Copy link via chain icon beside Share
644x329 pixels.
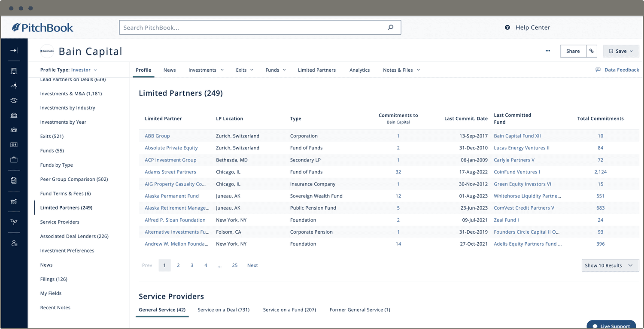[x=592, y=51]
